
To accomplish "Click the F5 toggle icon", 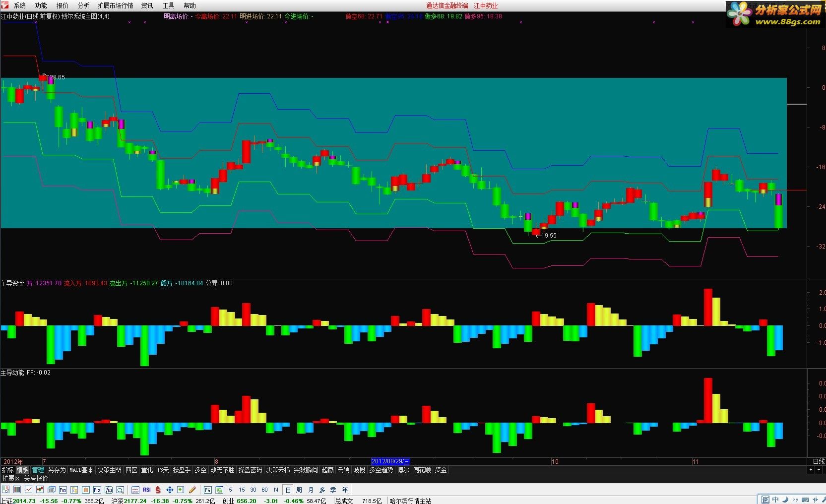I will (207, 490).
